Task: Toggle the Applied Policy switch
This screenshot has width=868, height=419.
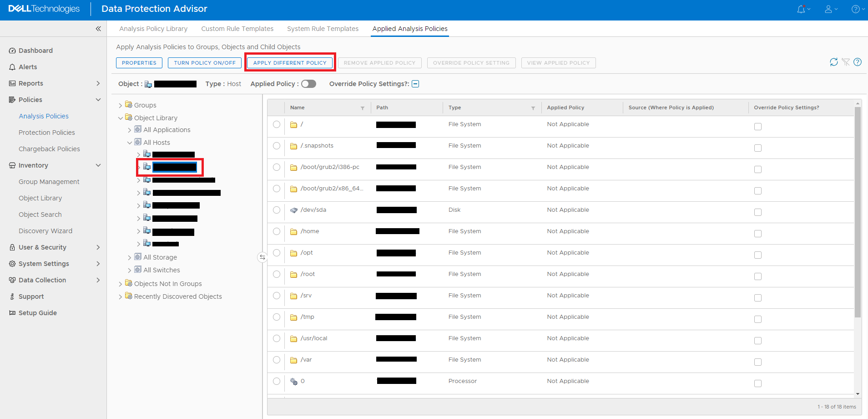Action: pyautogui.click(x=308, y=84)
